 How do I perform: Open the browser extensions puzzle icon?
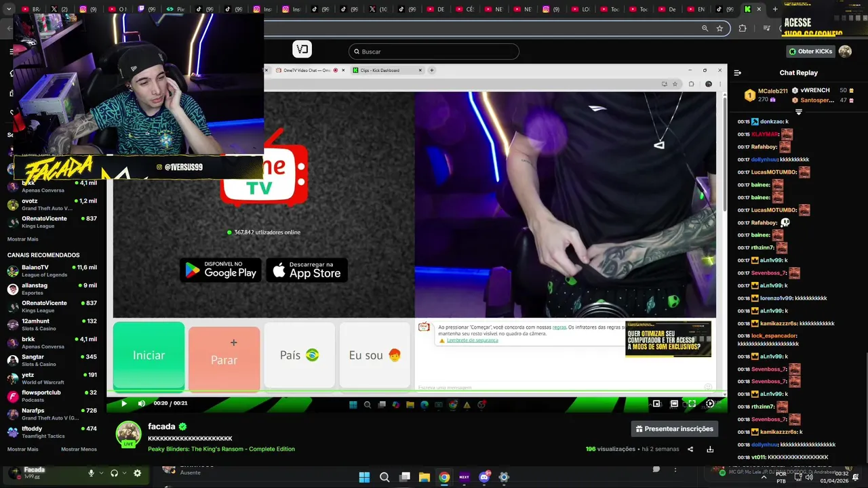pos(743,28)
